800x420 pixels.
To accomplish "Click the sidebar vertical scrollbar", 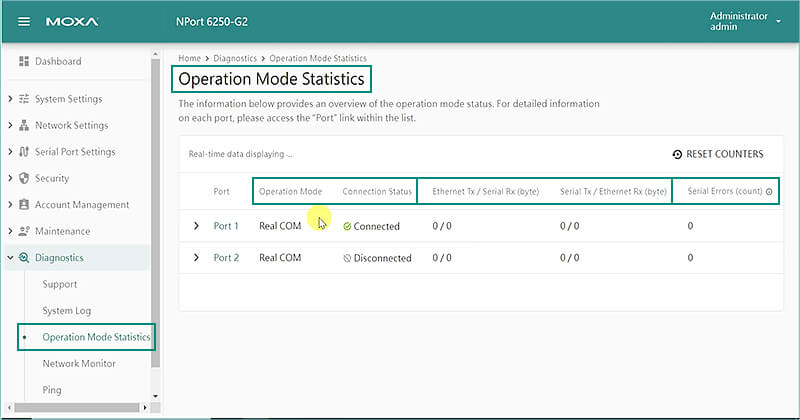I will pyautogui.click(x=154, y=200).
